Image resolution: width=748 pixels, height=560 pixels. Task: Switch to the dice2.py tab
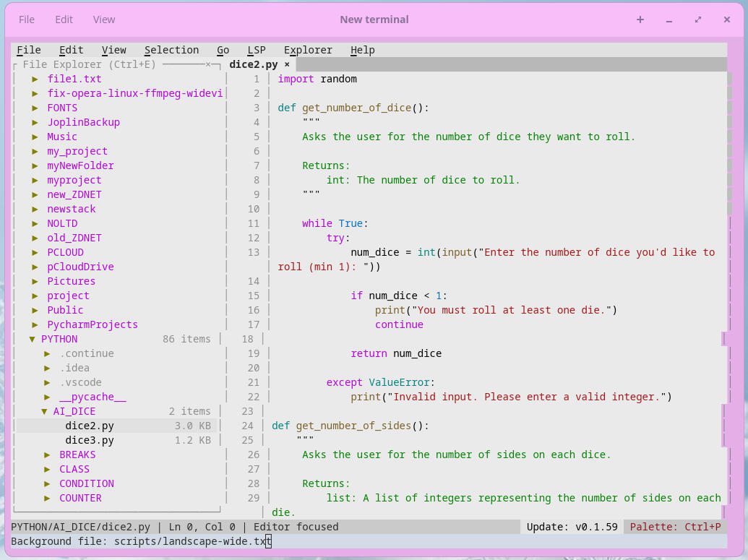point(253,64)
